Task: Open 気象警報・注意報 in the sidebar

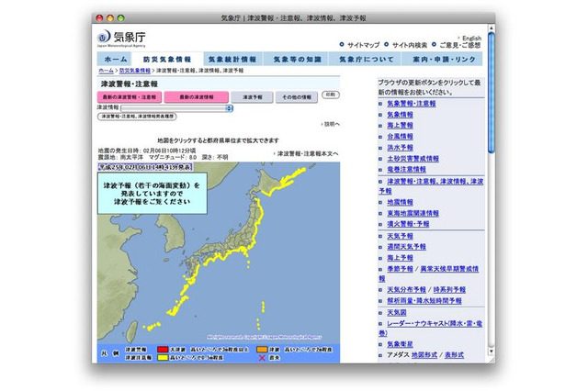Action: (411, 104)
